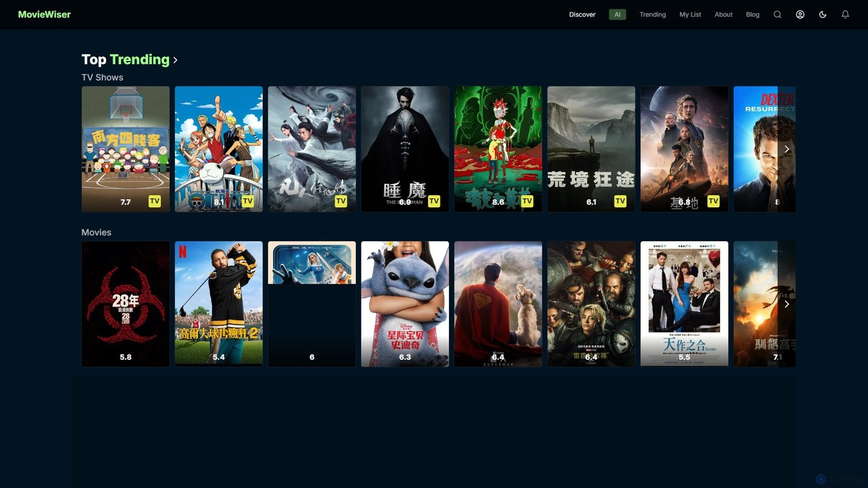Open the Blog link
Screen dimensions: 868x488
point(753,14)
